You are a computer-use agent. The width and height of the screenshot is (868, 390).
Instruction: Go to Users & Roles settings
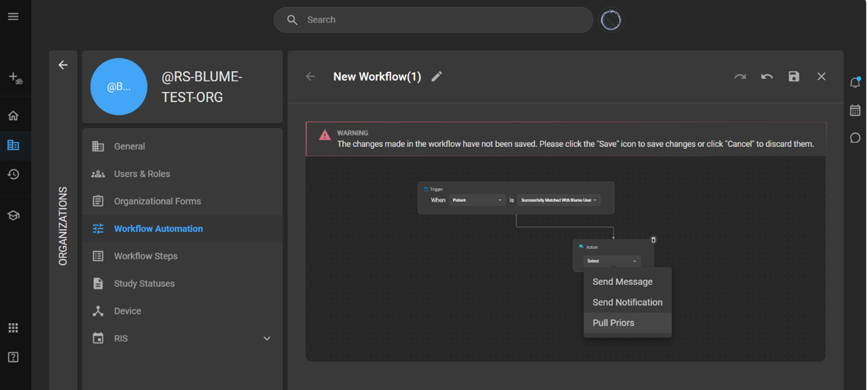pyautogui.click(x=142, y=174)
